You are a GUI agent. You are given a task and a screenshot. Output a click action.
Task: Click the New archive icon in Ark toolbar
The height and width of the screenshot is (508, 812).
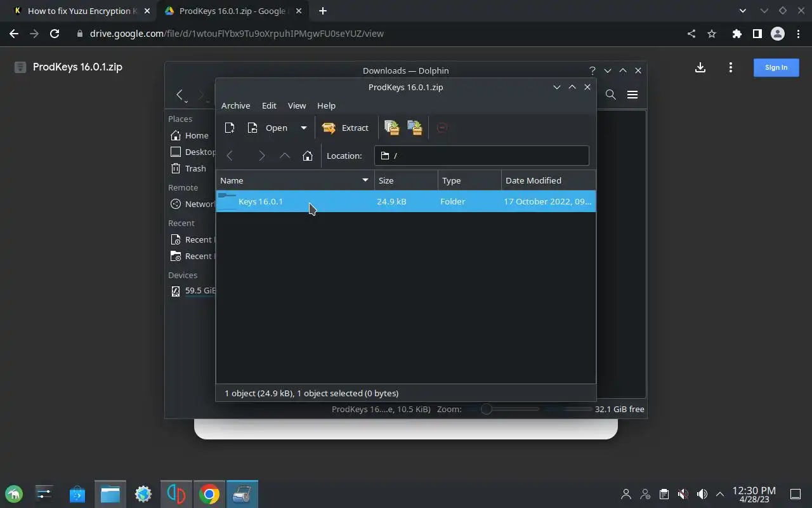point(230,128)
